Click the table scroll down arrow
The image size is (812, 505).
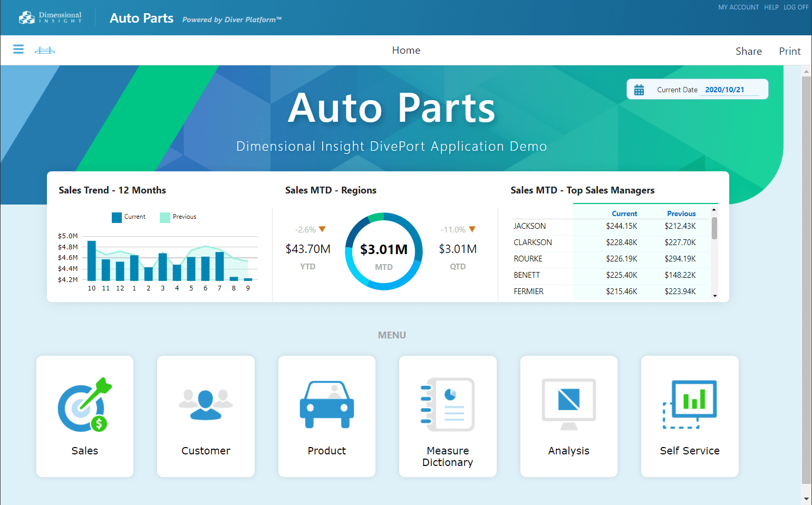714,296
